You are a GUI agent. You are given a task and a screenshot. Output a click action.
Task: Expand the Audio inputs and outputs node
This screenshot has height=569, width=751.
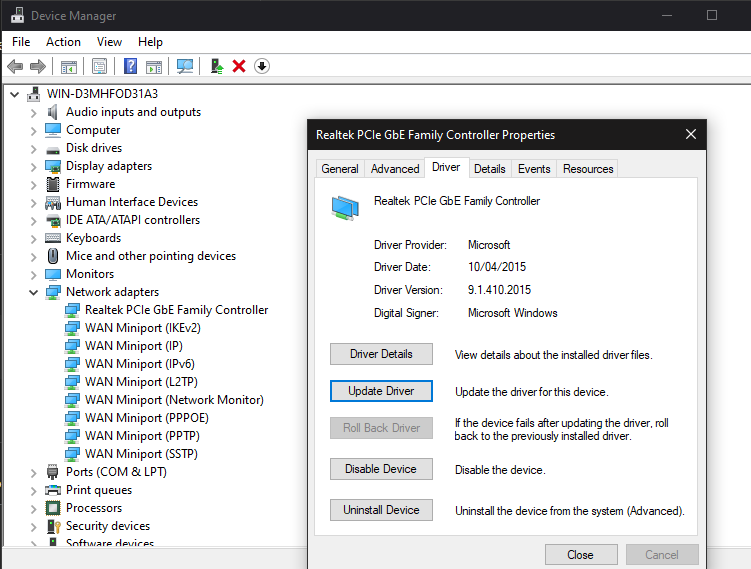tap(34, 113)
